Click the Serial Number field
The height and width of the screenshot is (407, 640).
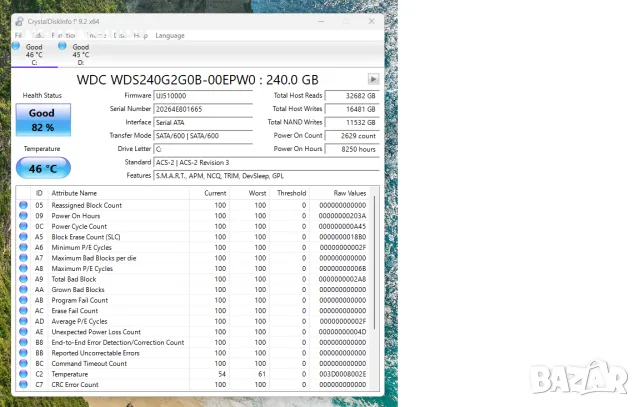click(203, 109)
